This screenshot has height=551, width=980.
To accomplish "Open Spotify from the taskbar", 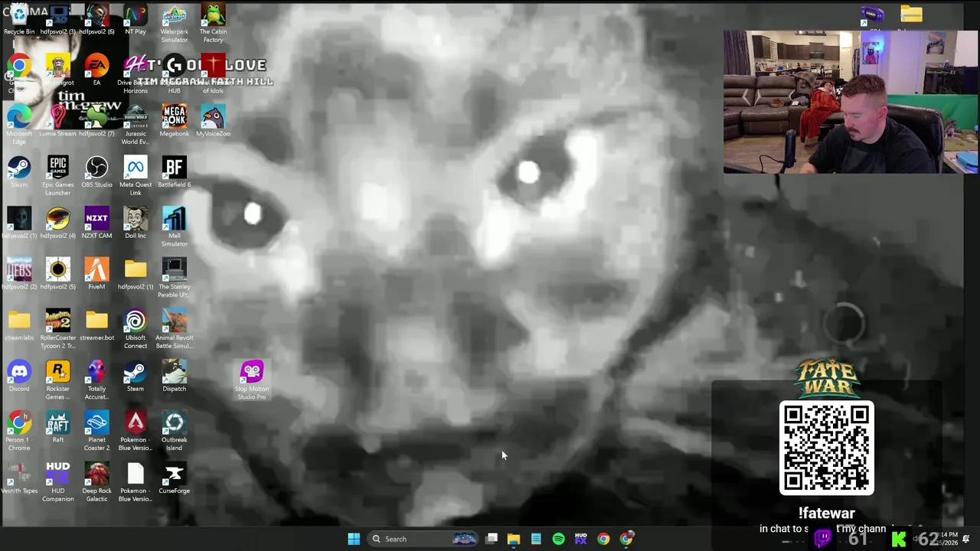I will [x=558, y=539].
